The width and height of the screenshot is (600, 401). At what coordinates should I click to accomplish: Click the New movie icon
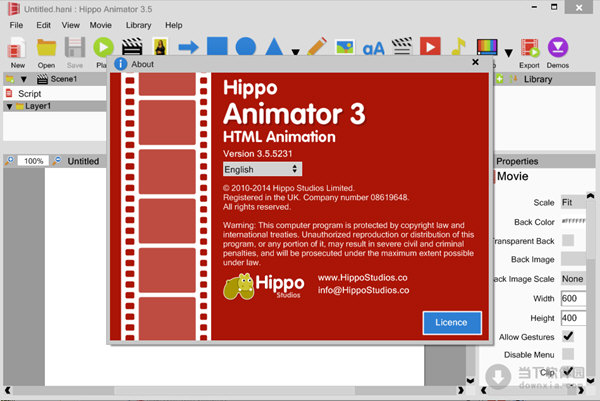16,48
